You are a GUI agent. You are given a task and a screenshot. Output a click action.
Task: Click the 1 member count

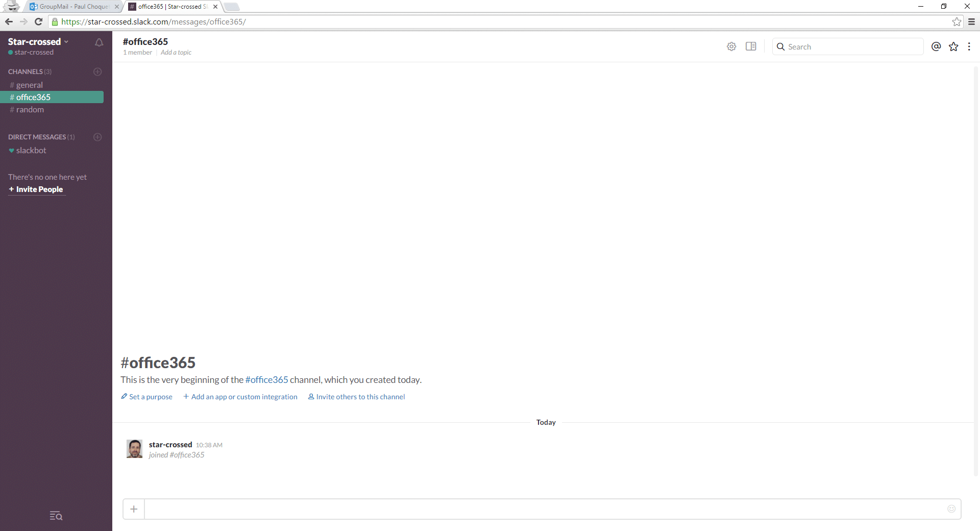click(137, 53)
